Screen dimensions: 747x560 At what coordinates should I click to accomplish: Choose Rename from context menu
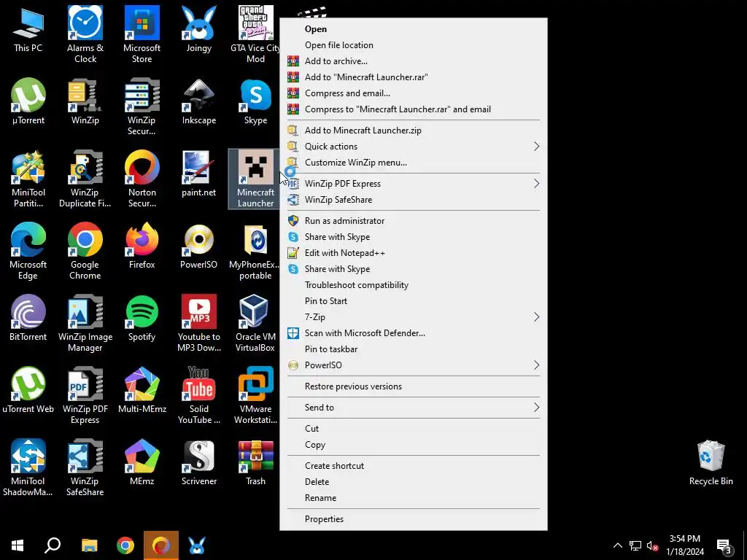pos(414,497)
